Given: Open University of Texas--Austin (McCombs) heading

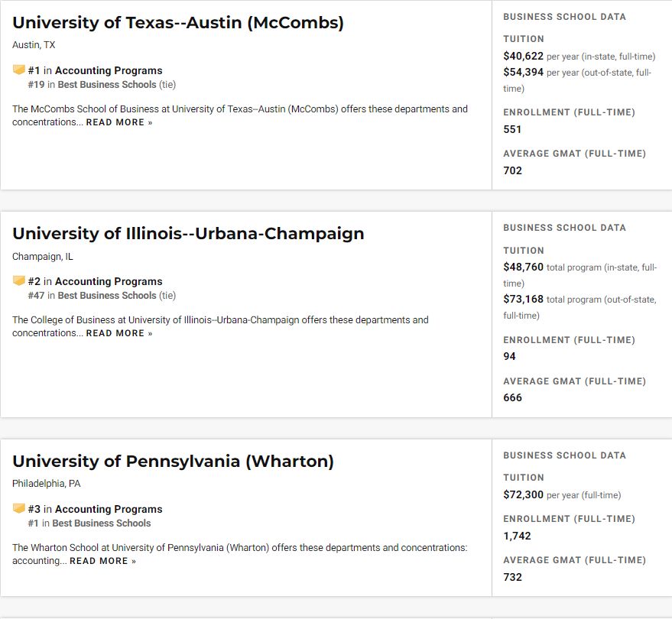Looking at the screenshot, I should 178,23.
